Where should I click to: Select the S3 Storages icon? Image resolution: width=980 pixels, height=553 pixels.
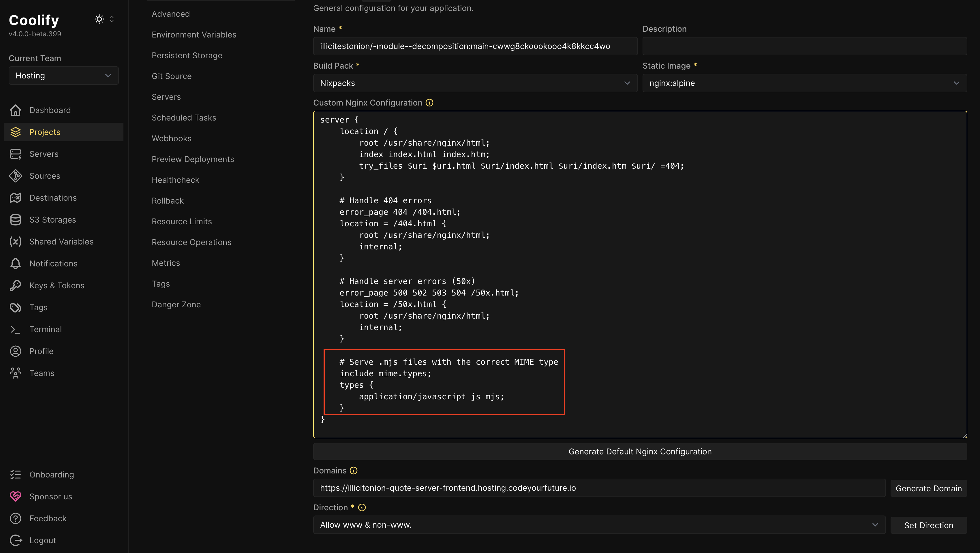[16, 219]
